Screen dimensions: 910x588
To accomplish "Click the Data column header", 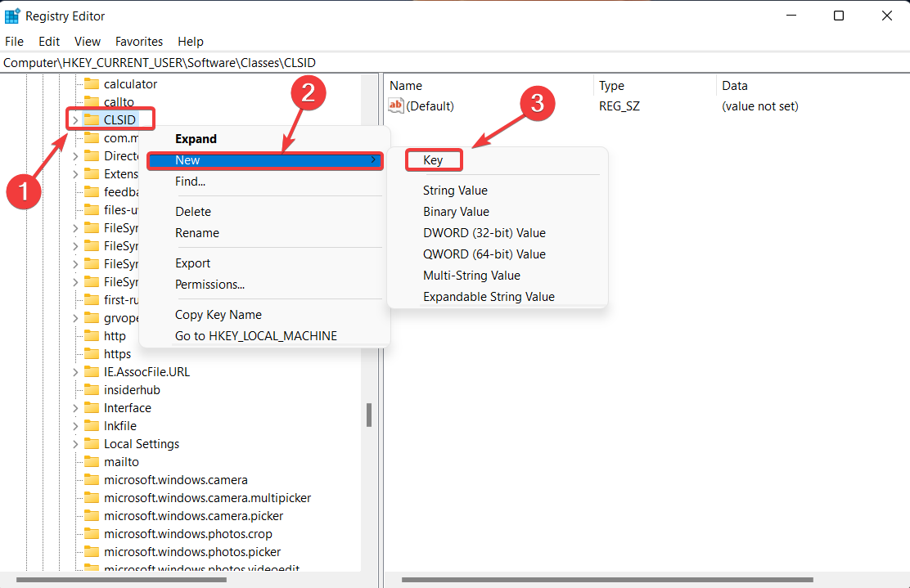I will [x=735, y=86].
